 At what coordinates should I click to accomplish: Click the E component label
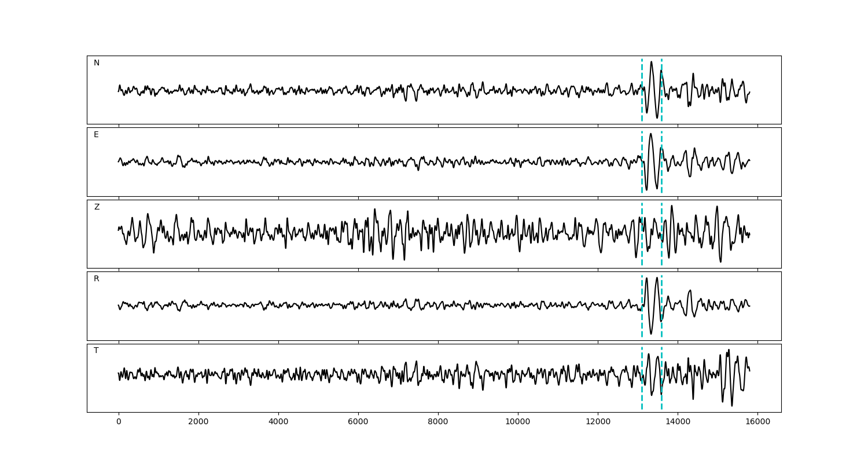click(96, 135)
